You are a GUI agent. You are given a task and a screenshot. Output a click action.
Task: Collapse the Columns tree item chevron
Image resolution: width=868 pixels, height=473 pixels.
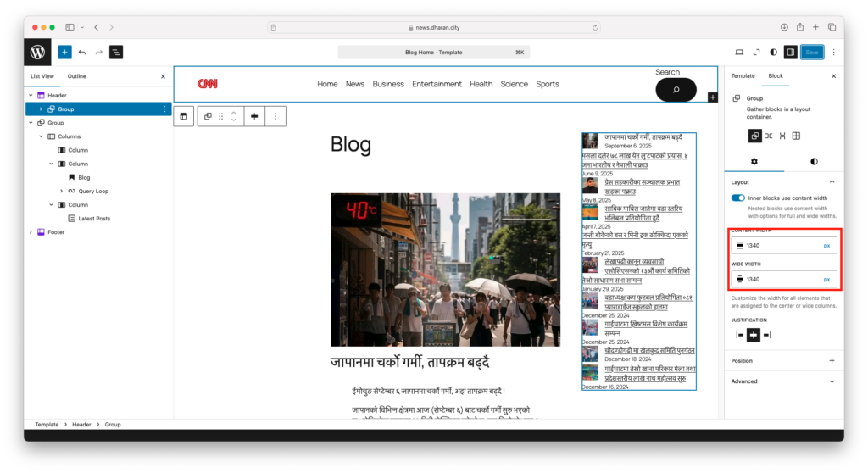point(41,136)
